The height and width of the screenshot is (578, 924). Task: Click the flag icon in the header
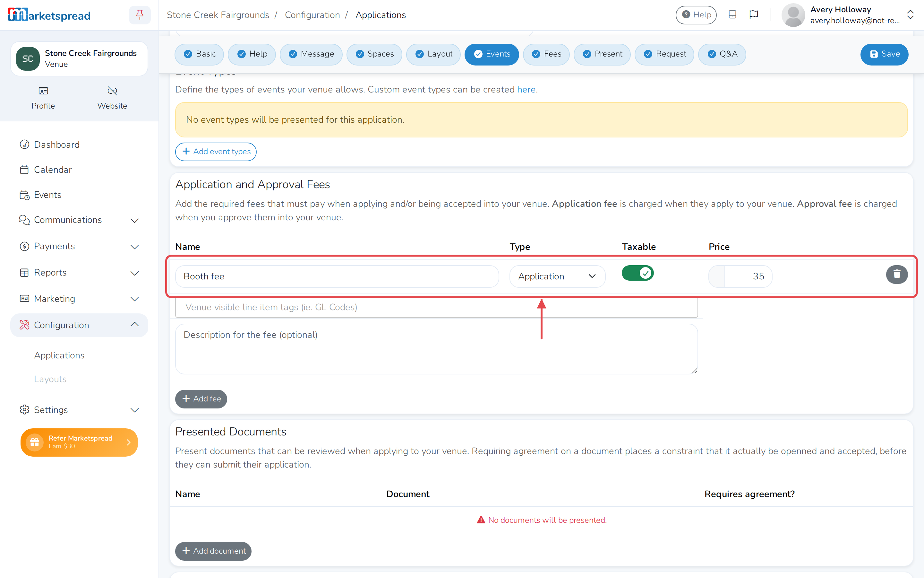753,15
